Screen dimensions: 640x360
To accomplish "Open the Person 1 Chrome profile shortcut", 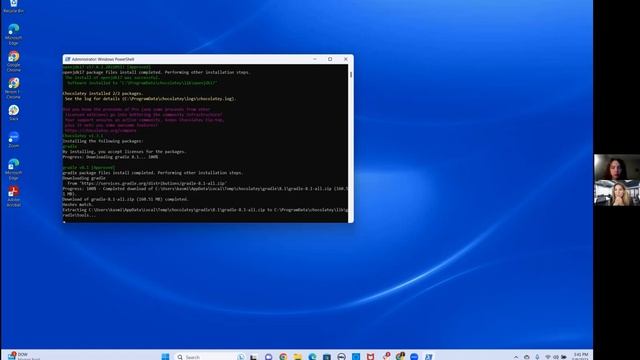I will (x=13, y=88).
